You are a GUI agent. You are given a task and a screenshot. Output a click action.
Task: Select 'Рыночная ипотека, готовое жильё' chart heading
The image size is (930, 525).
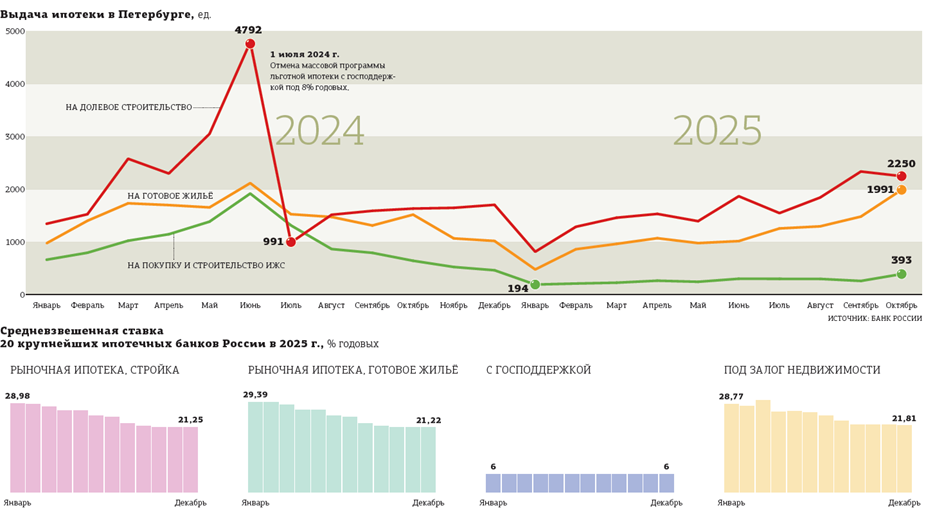coord(353,371)
